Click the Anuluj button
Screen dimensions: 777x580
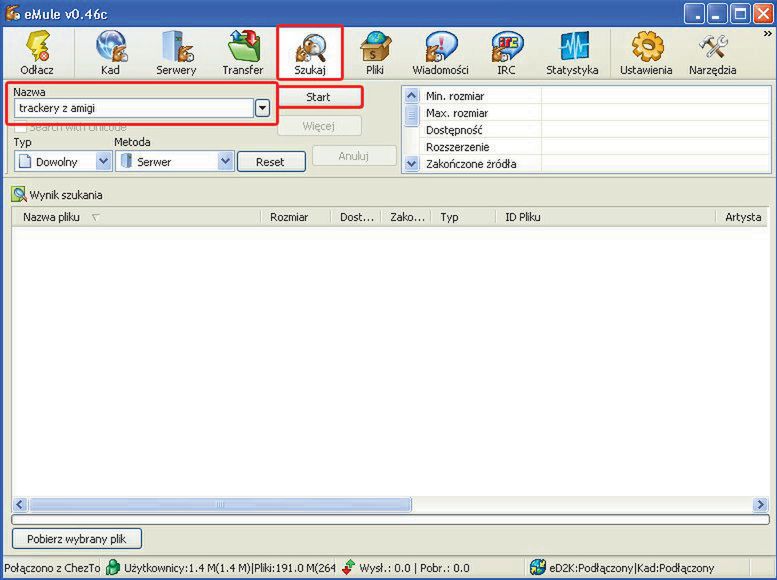coord(353,156)
